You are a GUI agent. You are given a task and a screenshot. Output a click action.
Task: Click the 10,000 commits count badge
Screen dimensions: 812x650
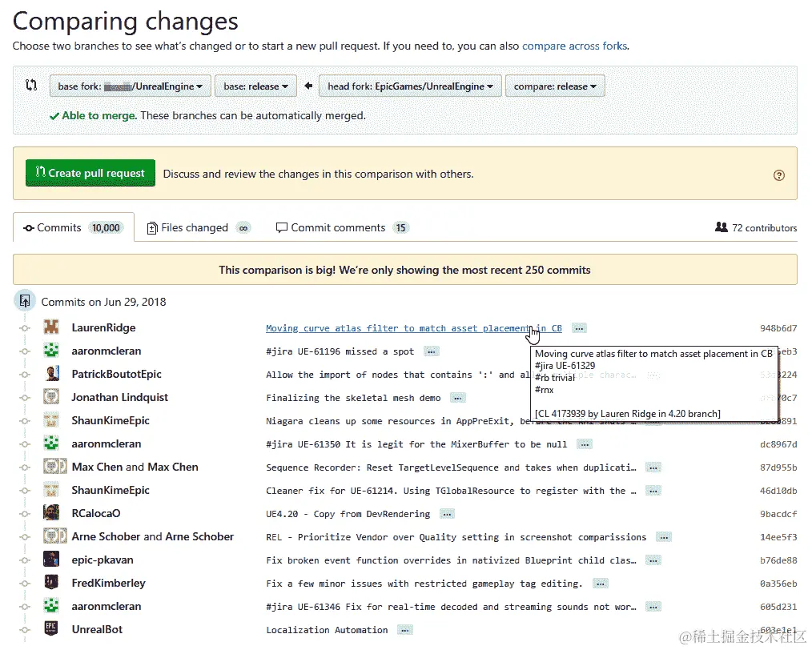pos(106,227)
